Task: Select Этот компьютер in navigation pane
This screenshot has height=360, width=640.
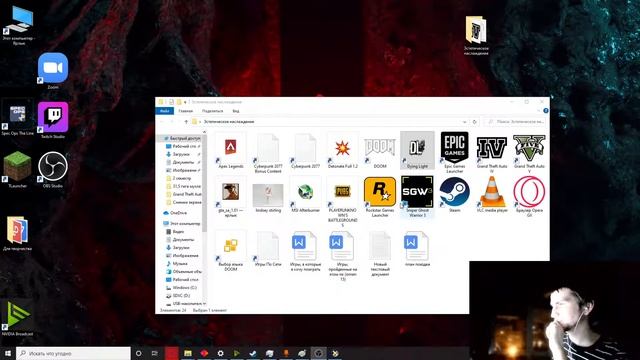Action: tap(181, 224)
